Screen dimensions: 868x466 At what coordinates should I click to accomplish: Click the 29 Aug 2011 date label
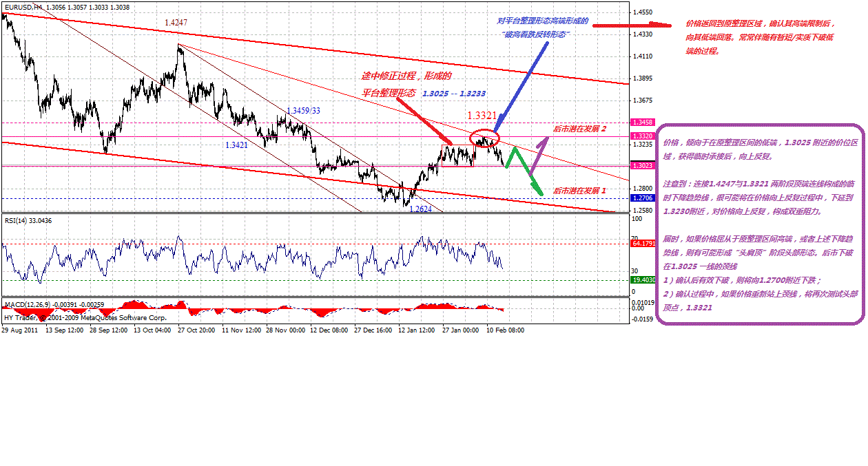coord(19,330)
